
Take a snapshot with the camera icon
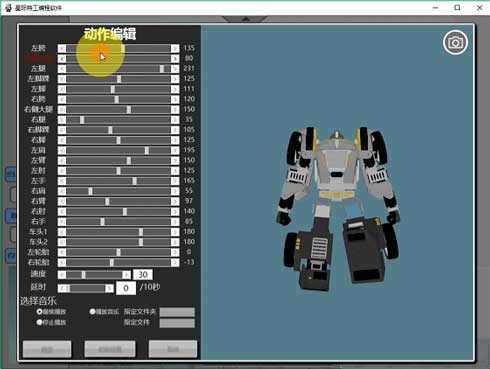[x=455, y=43]
